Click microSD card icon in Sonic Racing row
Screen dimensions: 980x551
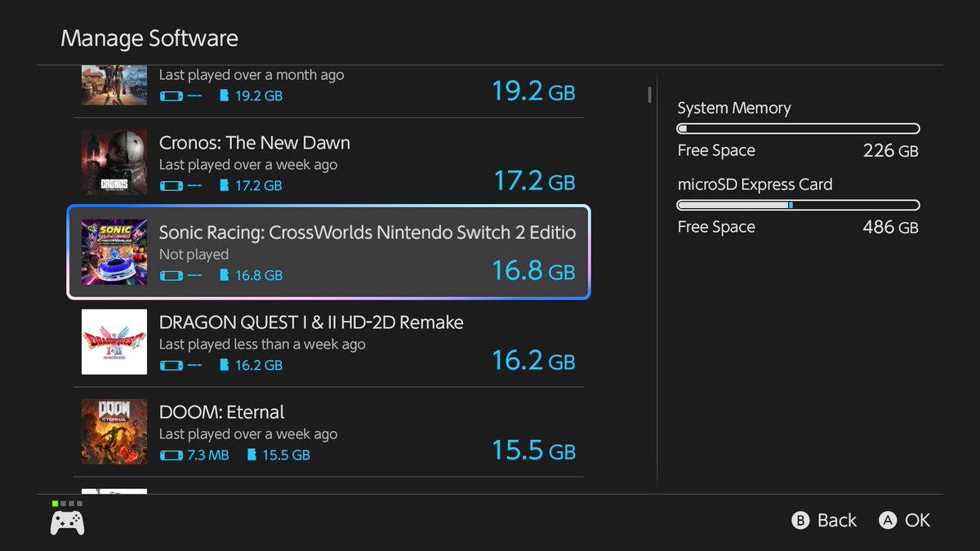[x=225, y=275]
